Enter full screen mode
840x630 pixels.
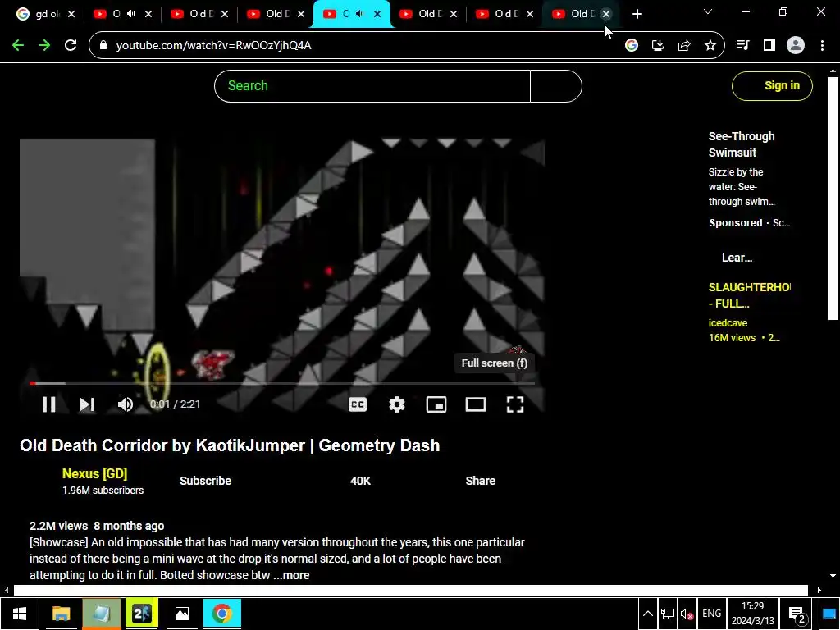pos(515,404)
